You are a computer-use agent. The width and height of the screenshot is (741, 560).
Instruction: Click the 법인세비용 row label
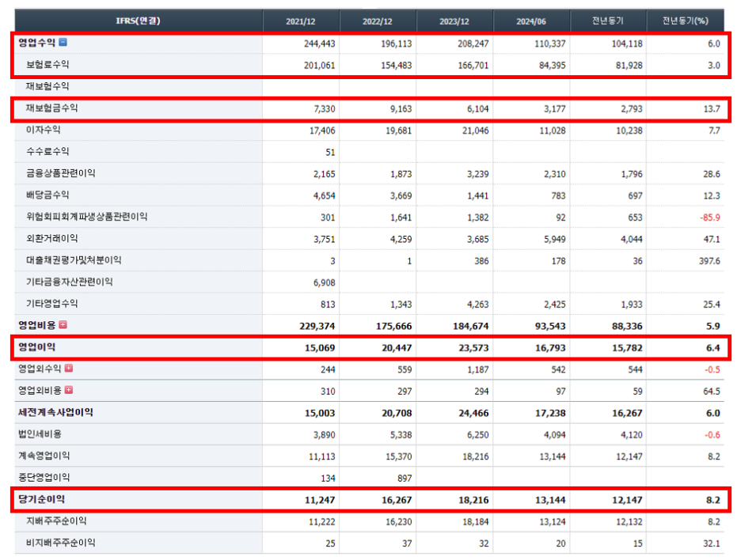click(40, 433)
